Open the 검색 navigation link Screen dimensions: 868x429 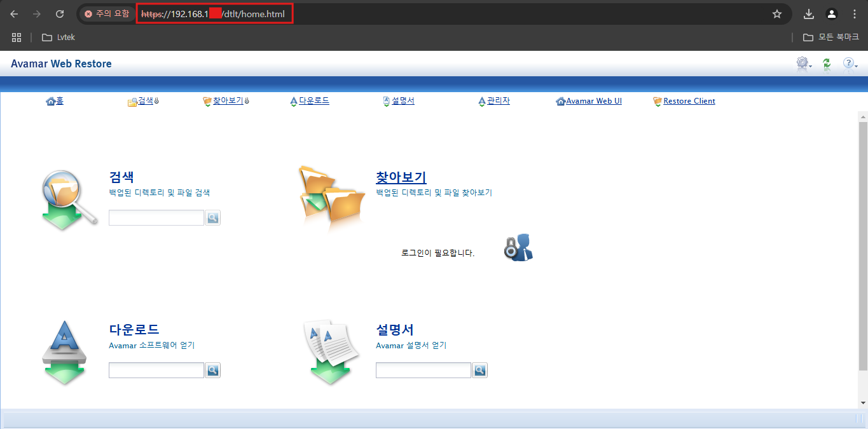146,101
